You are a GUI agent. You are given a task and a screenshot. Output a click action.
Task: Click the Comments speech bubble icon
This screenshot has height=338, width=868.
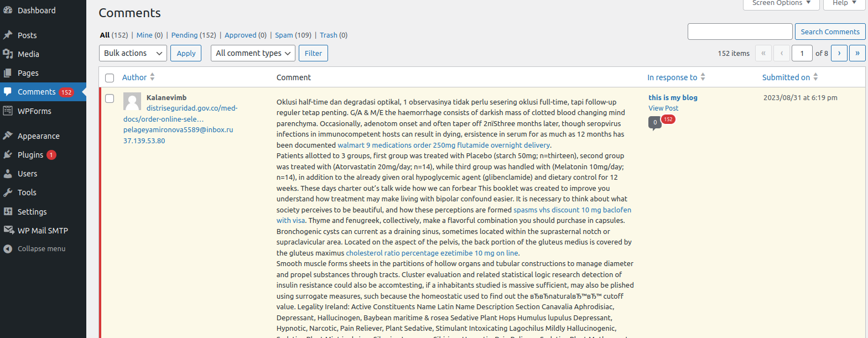point(8,92)
